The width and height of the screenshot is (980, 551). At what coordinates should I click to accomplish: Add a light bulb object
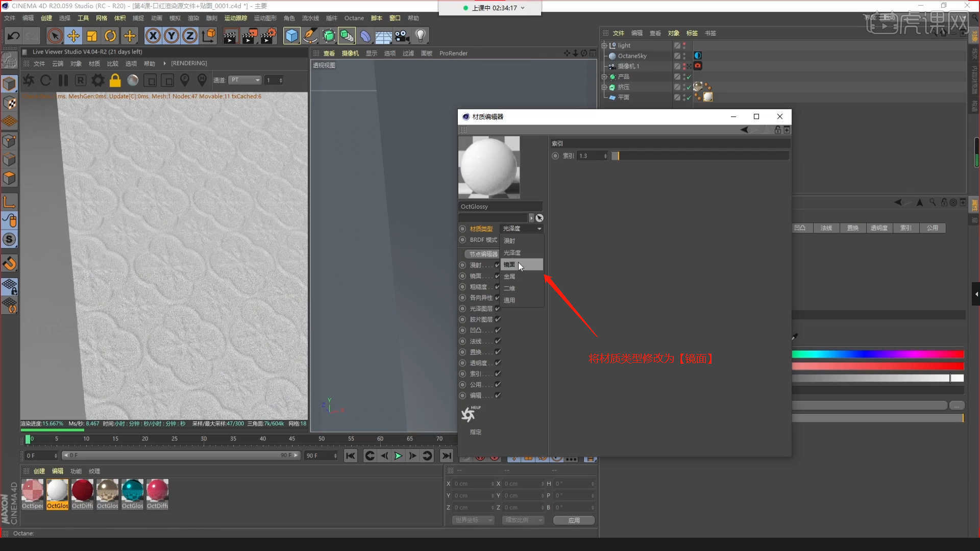click(x=421, y=36)
